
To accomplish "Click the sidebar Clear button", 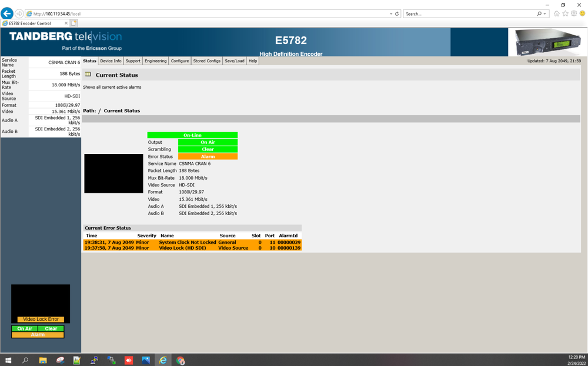I will coord(51,328).
